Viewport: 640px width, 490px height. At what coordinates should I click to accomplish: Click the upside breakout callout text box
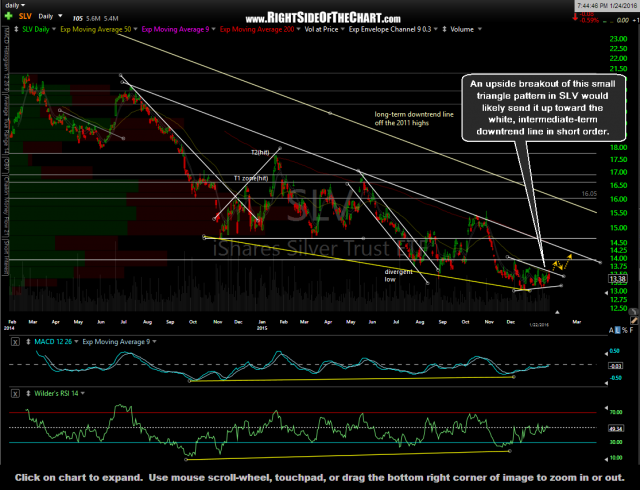pos(543,108)
